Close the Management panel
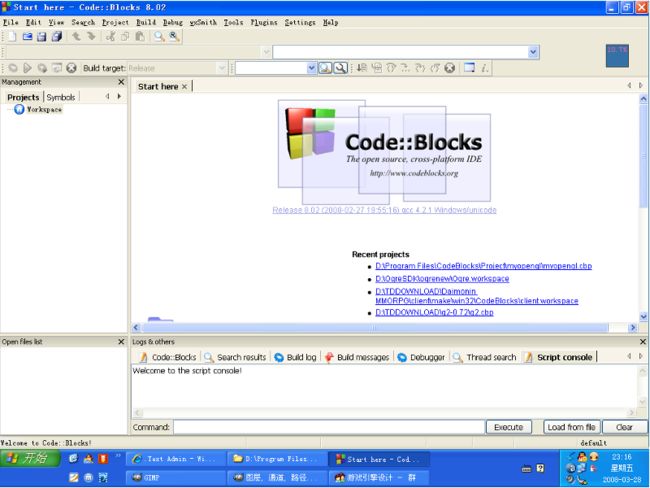Screen dimensions: 650x488 (x=121, y=82)
